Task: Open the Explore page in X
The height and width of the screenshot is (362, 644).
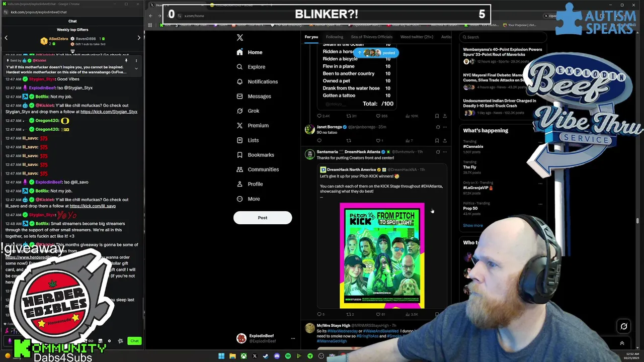Action: pyautogui.click(x=251, y=67)
